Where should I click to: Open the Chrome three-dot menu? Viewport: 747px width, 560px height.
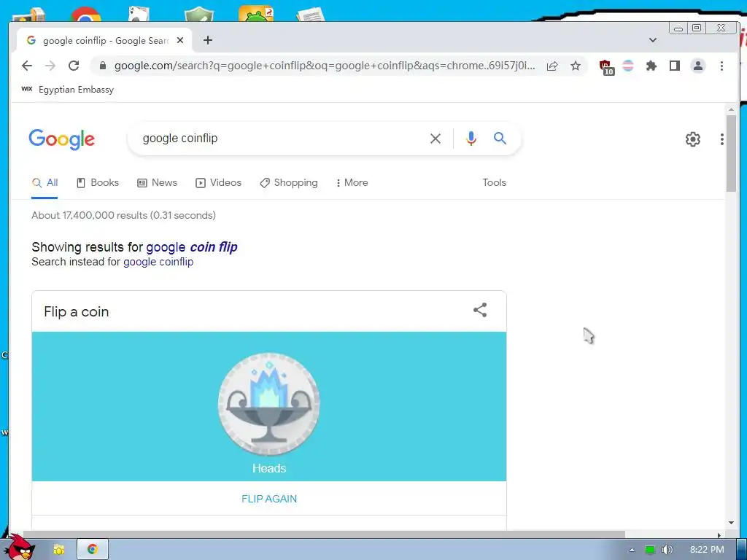click(721, 66)
